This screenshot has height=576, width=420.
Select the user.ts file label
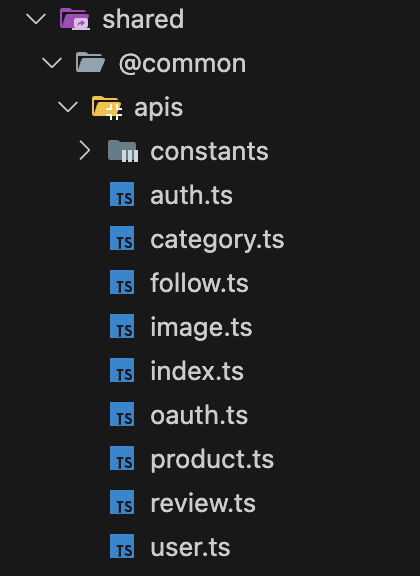190,547
